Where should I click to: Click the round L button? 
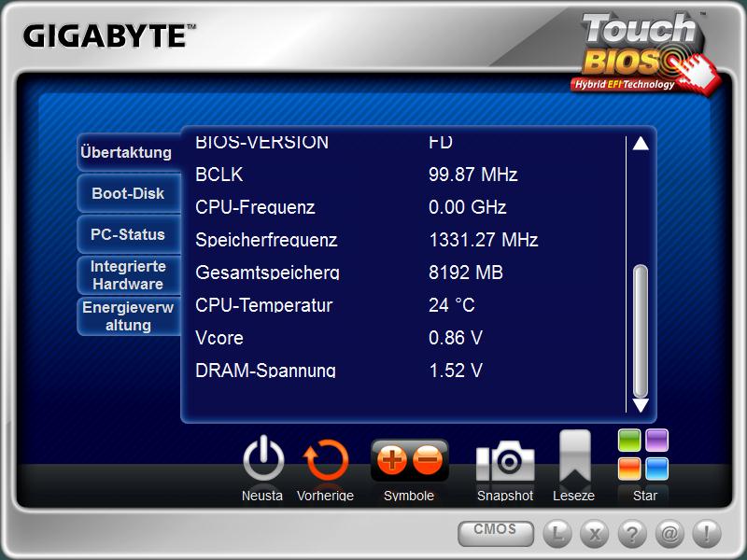click(557, 534)
